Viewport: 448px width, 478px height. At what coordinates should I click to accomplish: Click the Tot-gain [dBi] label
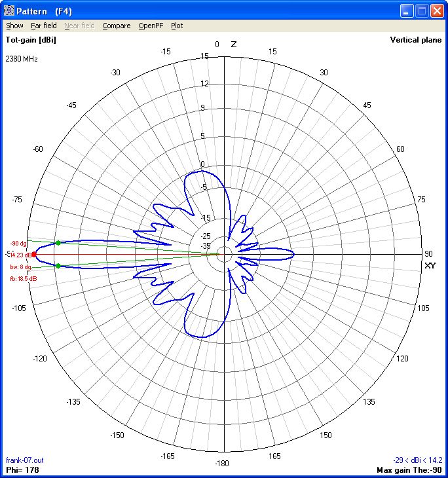(x=31, y=40)
